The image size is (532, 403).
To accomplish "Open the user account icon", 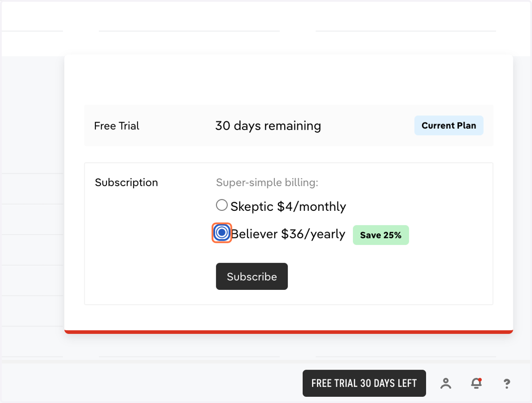I will [x=446, y=383].
